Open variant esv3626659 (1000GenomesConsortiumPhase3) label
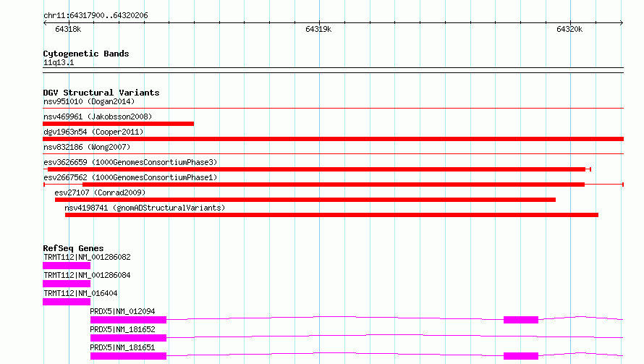 coord(130,162)
